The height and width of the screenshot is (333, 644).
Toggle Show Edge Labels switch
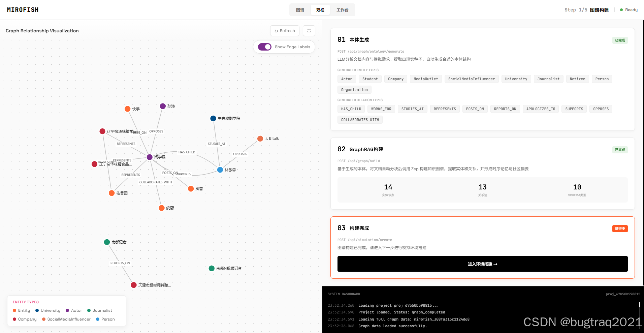pos(265,47)
